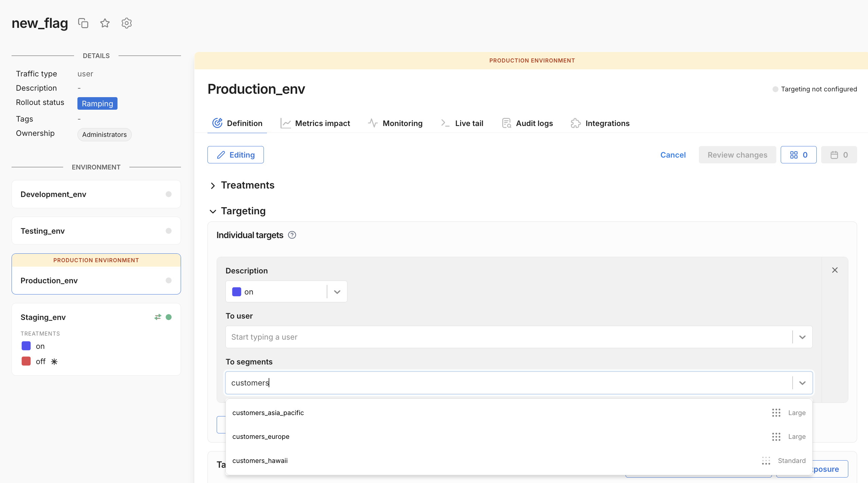868x483 pixels.
Task: Click the calendar scheduled changes button
Action: point(838,155)
